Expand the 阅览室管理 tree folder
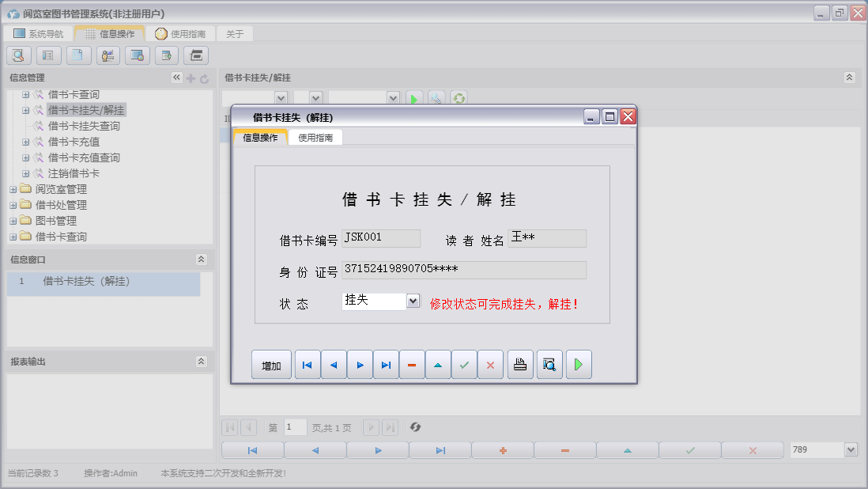Image resolution: width=868 pixels, height=489 pixels. click(14, 188)
